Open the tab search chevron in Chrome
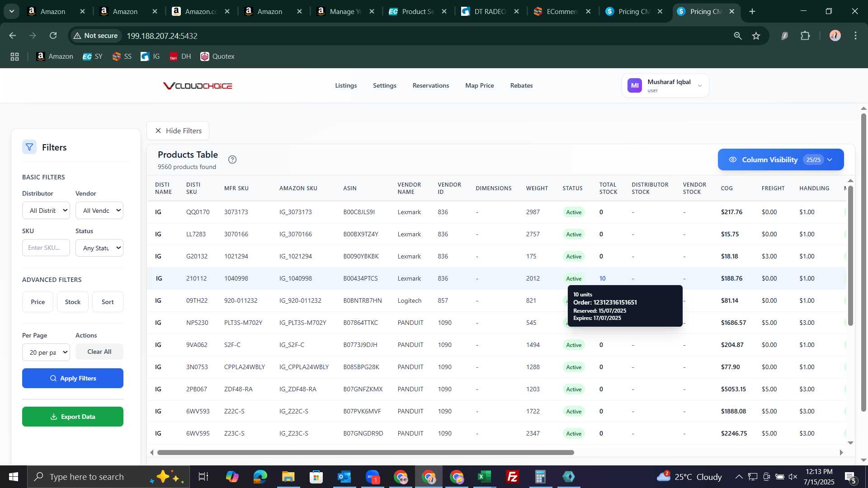The image size is (868, 488). point(11,11)
